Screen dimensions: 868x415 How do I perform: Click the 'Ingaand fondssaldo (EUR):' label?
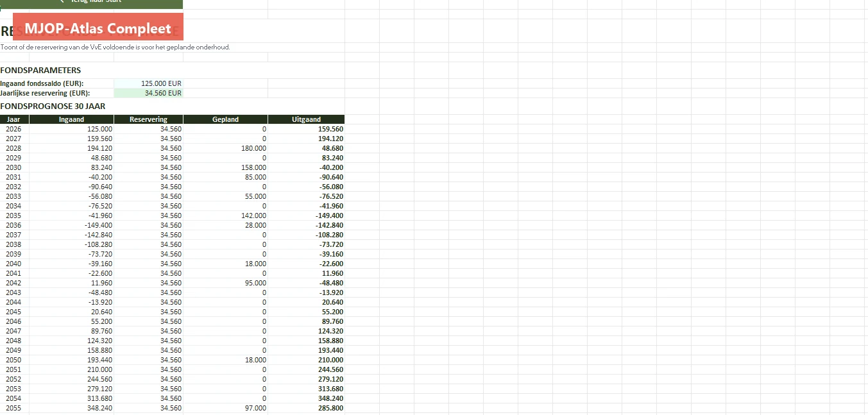(x=42, y=83)
